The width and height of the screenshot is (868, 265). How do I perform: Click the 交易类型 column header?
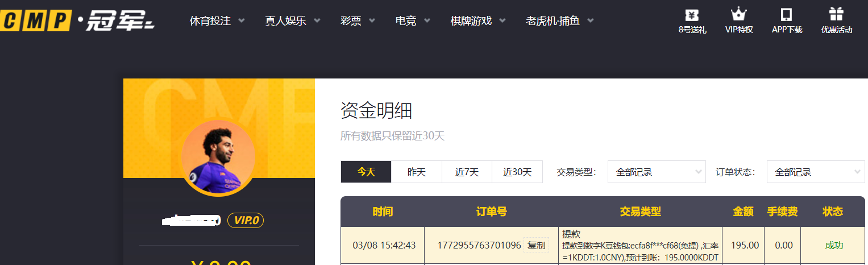pos(641,212)
